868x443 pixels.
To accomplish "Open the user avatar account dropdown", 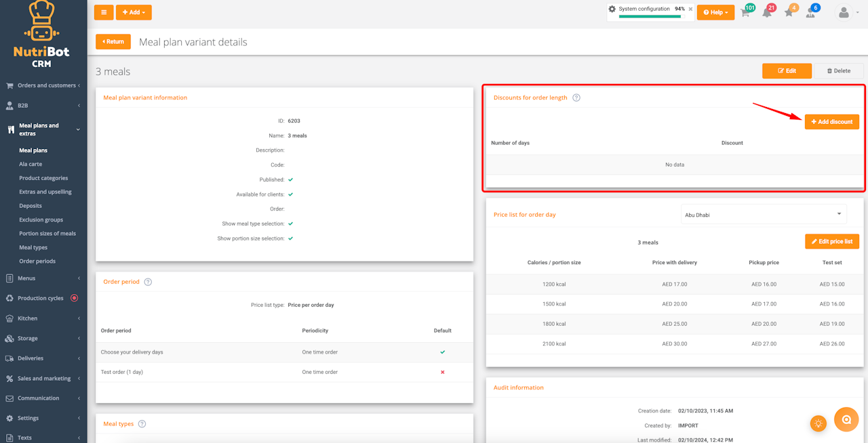I will [847, 12].
